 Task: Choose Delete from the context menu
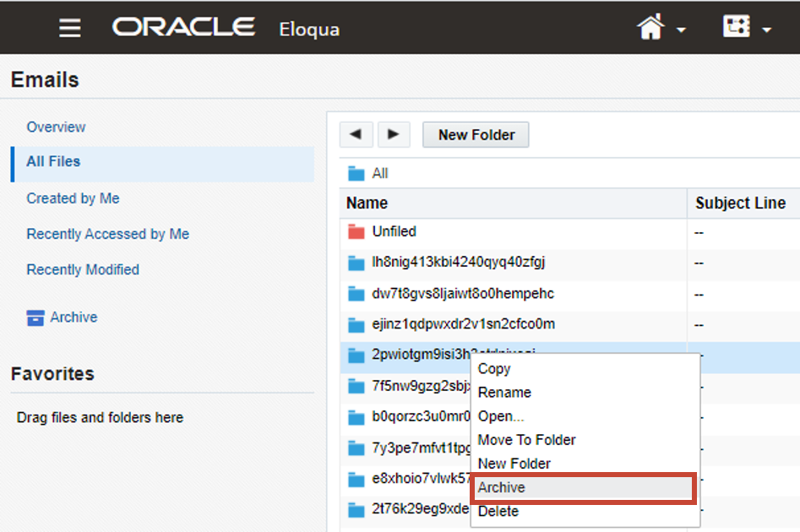coord(498,512)
